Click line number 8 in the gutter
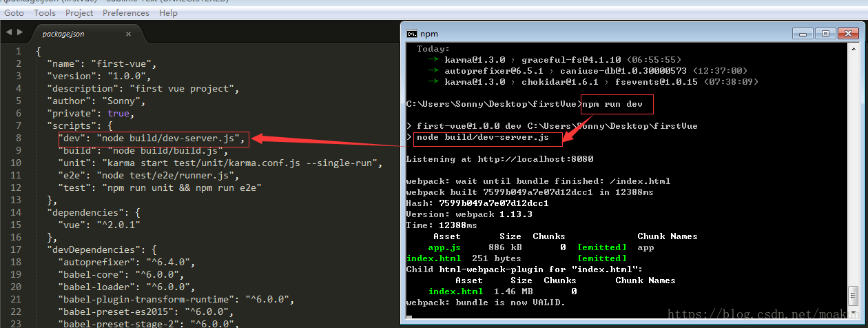Screen dimensions: 868x328 tap(19, 138)
